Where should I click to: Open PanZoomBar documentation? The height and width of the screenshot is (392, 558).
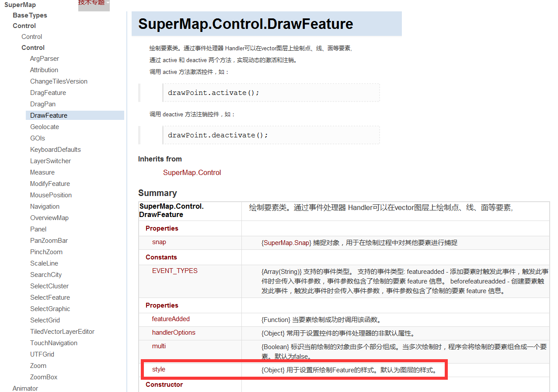pos(49,241)
